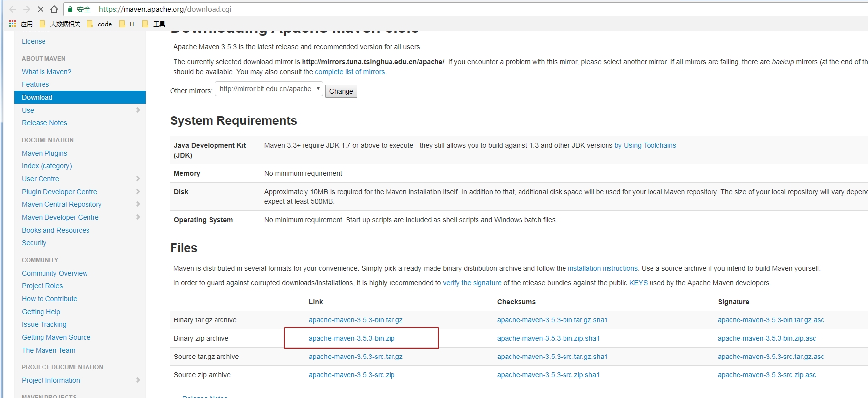This screenshot has width=868, height=398.
Task: Open apache-maven-3.5.3-src.zip.sha1 checksum
Action: pos(549,375)
